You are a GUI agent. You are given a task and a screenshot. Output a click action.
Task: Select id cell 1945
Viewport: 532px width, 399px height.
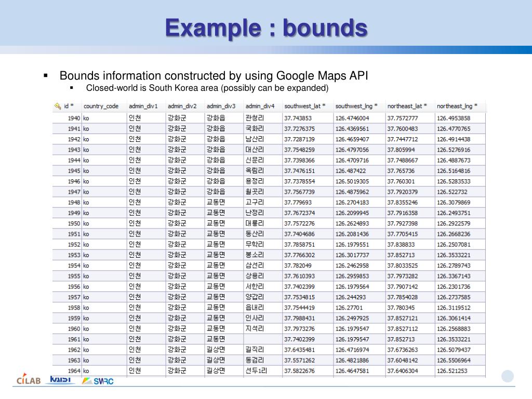click(x=74, y=171)
